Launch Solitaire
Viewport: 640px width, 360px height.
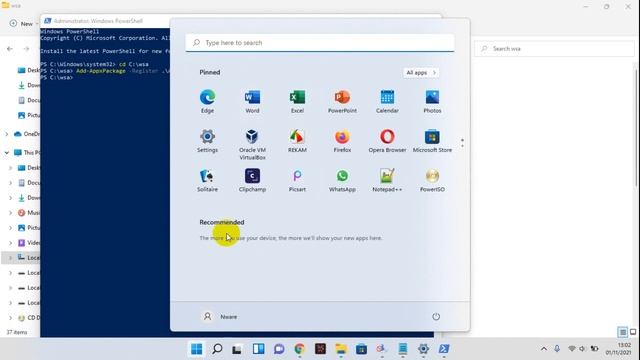(207, 180)
